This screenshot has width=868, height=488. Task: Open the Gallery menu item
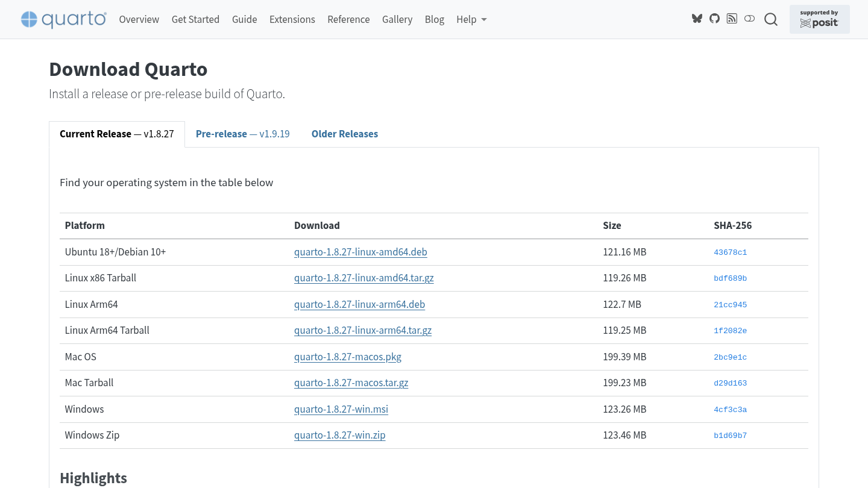pyautogui.click(x=397, y=19)
